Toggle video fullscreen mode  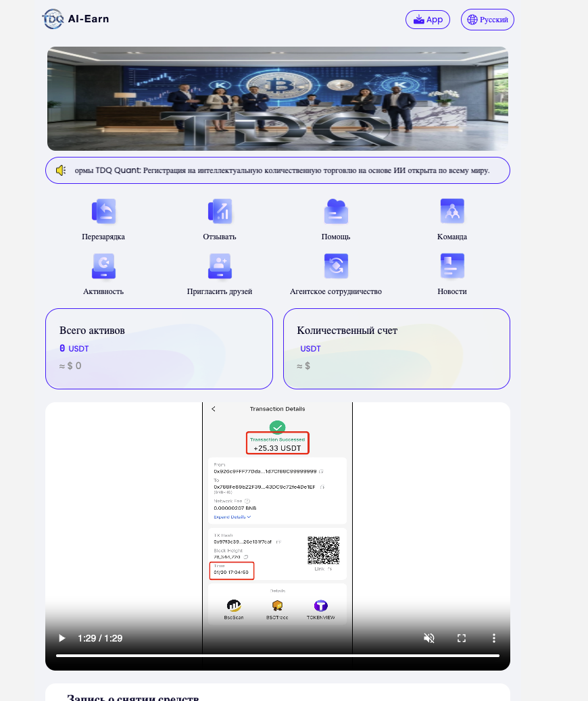click(462, 638)
